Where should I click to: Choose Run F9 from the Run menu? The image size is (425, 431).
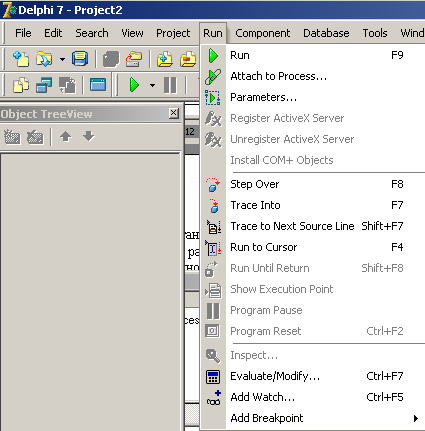313,55
